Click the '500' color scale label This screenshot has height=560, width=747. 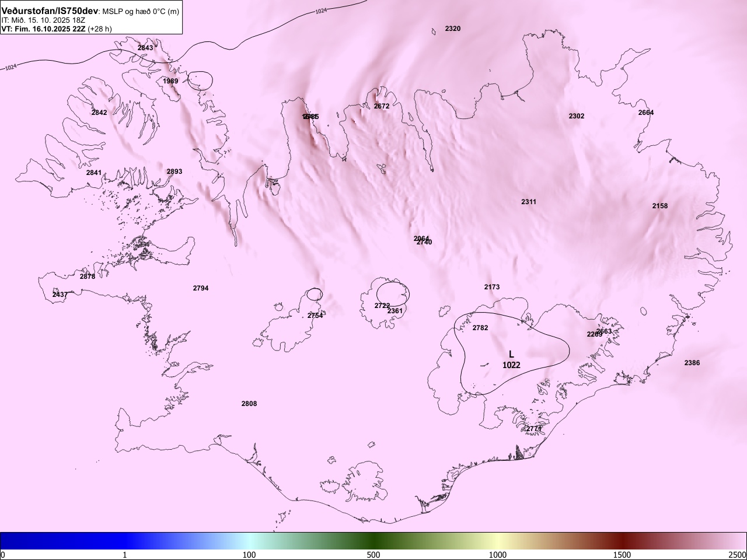pos(373,554)
